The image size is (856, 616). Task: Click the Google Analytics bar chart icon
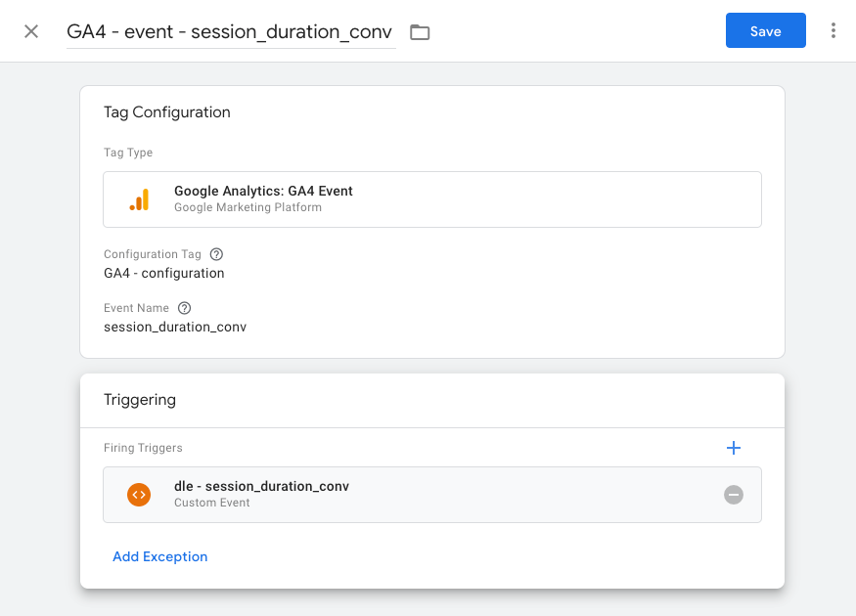139,199
